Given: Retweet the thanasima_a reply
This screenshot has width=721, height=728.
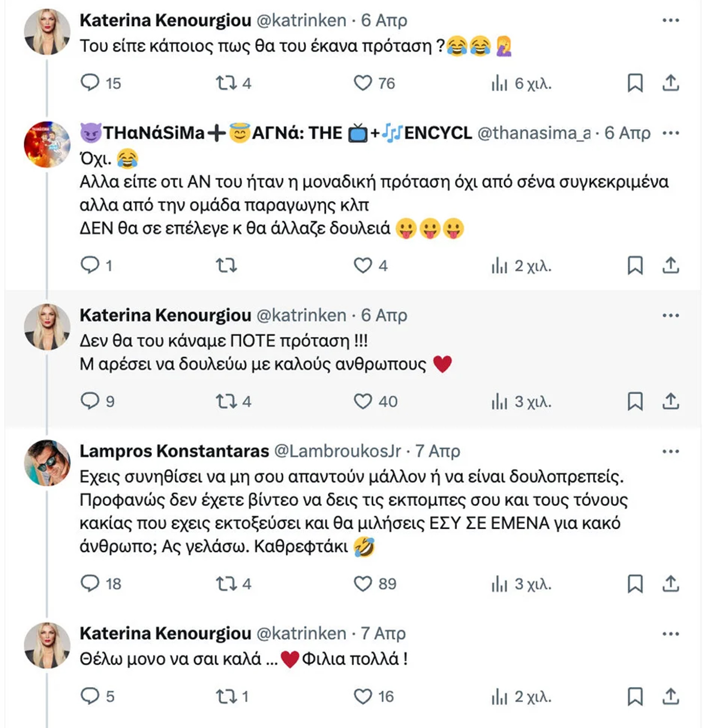Looking at the screenshot, I should coord(227,266).
